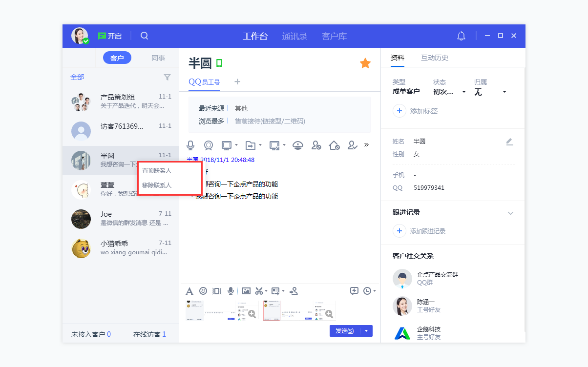588x367 pixels.
Task: Open send options dropdown arrow
Action: [x=366, y=331]
